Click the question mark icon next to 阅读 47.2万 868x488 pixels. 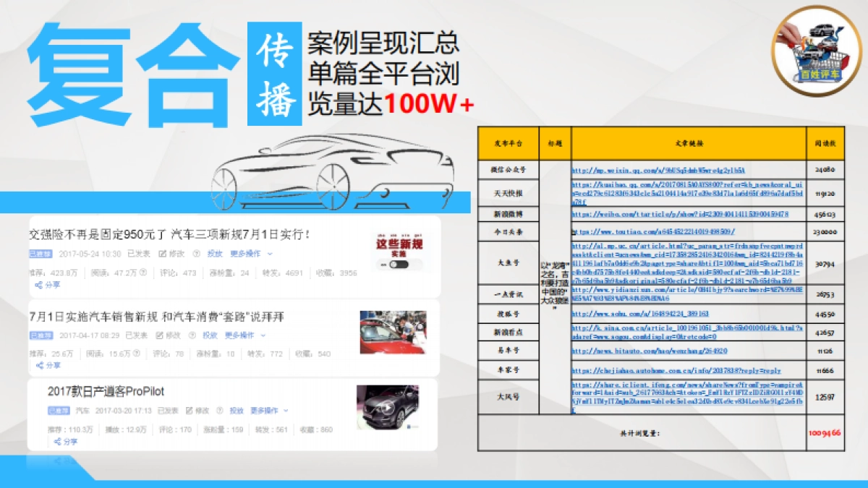(142, 273)
